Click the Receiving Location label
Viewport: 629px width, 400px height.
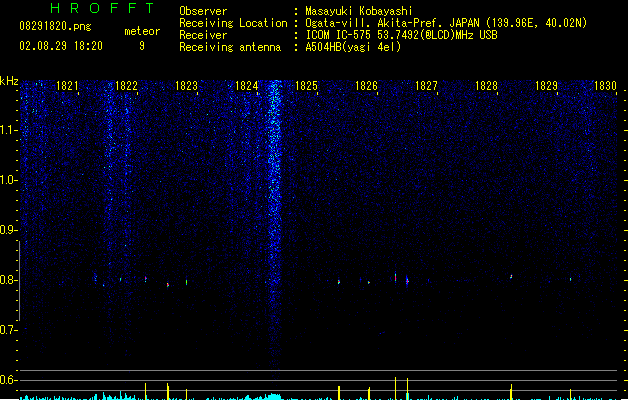[233, 23]
